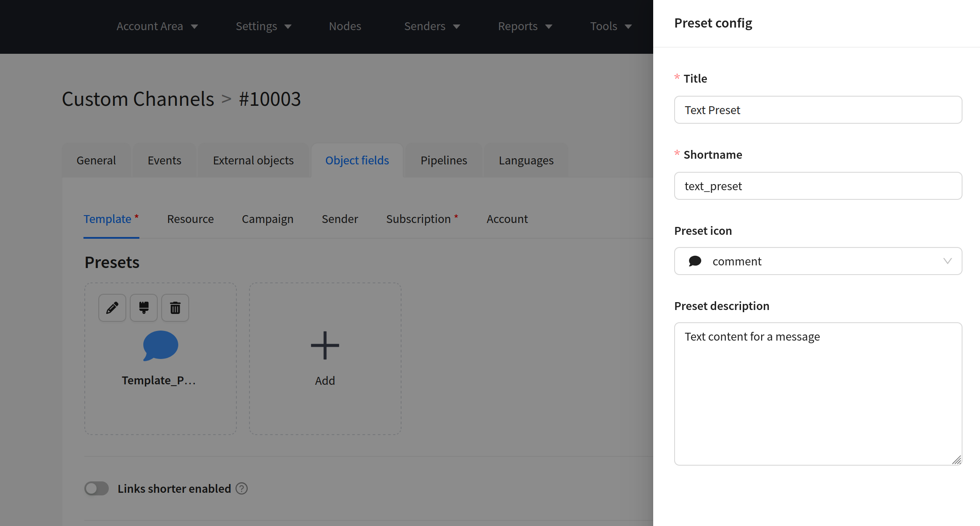Click the help question mark beside Links shorter
This screenshot has width=980, height=526.
(x=242, y=488)
